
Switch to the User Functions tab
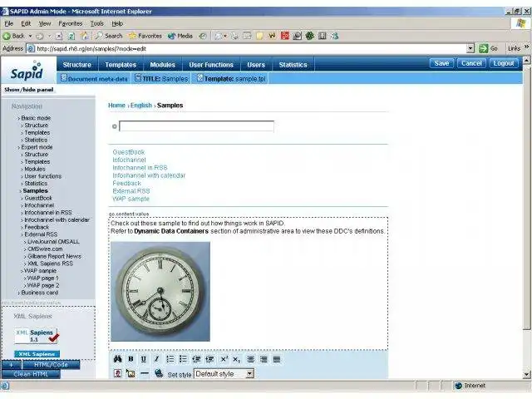tap(211, 65)
